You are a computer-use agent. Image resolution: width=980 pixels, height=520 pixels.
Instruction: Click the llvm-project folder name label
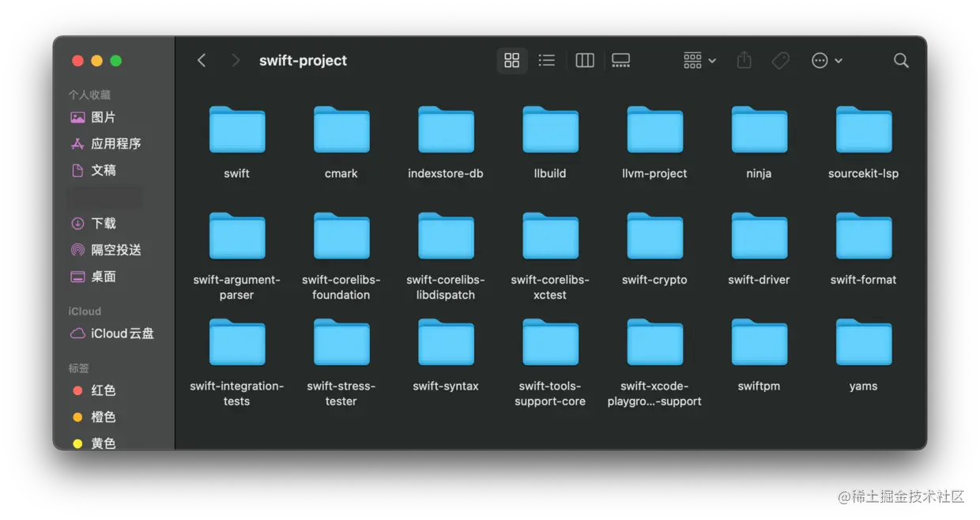click(x=654, y=174)
